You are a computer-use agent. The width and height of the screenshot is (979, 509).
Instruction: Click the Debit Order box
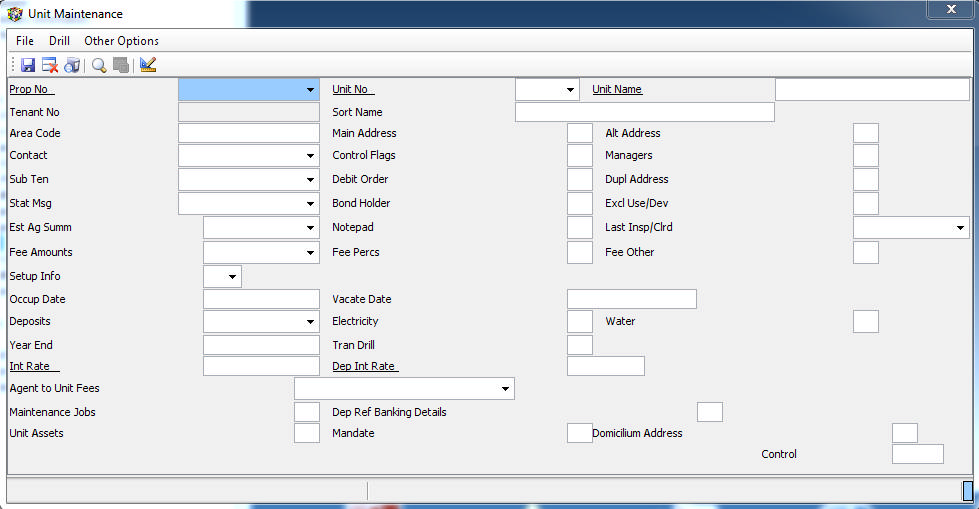click(x=579, y=180)
